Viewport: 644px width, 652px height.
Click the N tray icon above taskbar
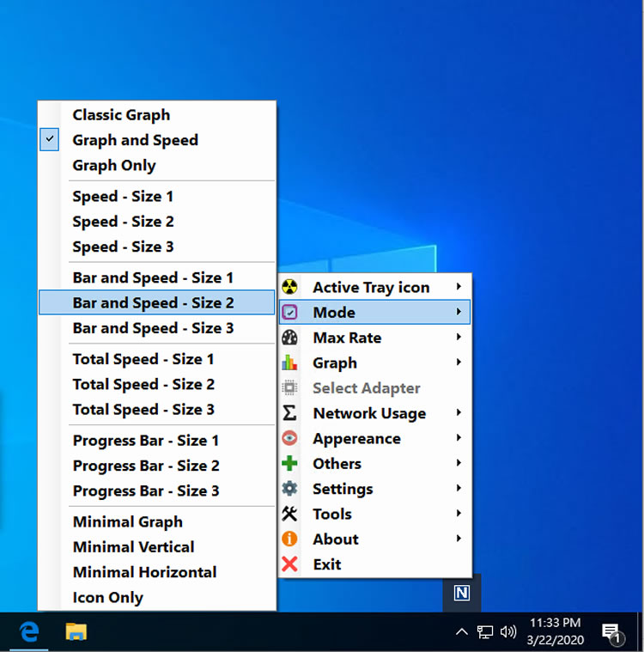[x=462, y=593]
